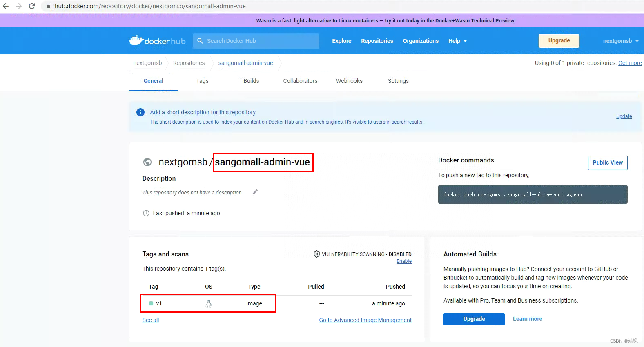The image size is (644, 347).
Task: Click the green status dot for v1
Action: click(x=151, y=303)
